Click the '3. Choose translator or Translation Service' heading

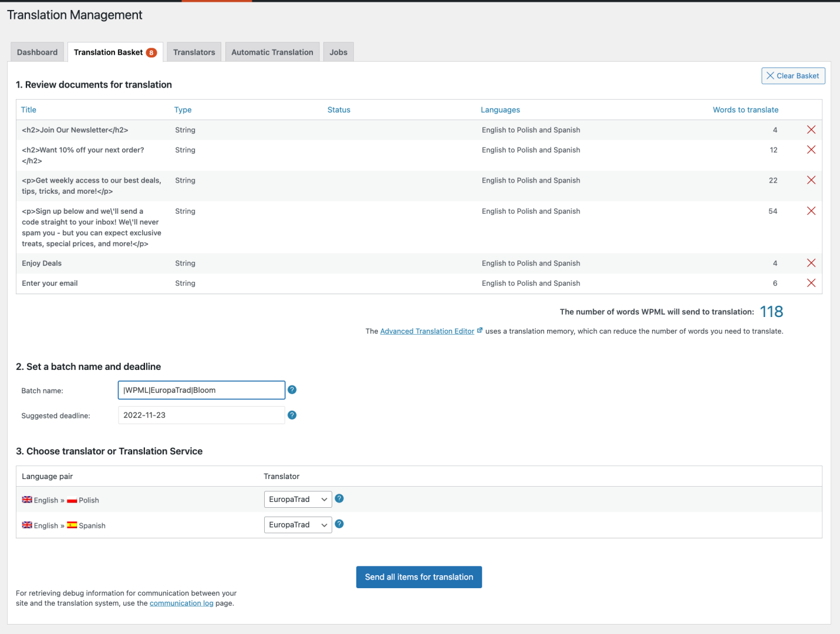click(109, 451)
